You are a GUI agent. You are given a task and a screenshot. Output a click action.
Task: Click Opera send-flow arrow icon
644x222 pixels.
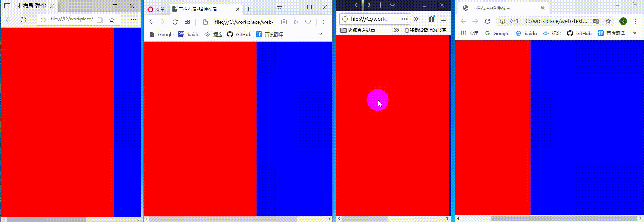tap(296, 22)
